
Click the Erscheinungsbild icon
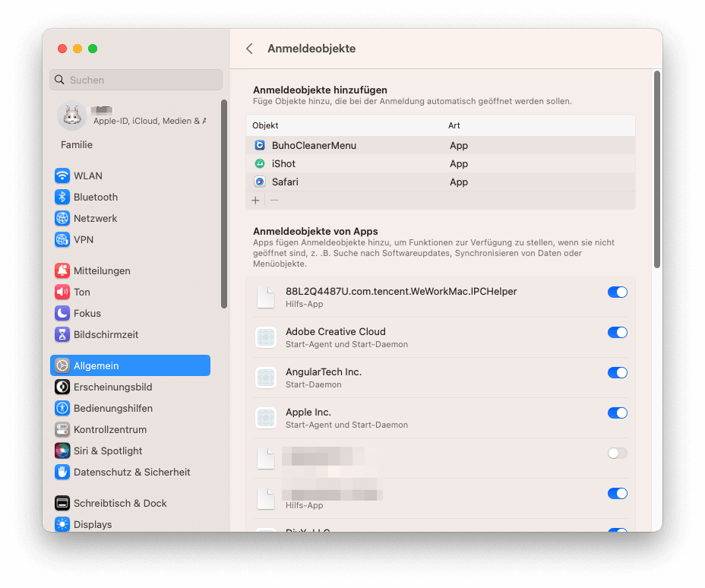62,387
